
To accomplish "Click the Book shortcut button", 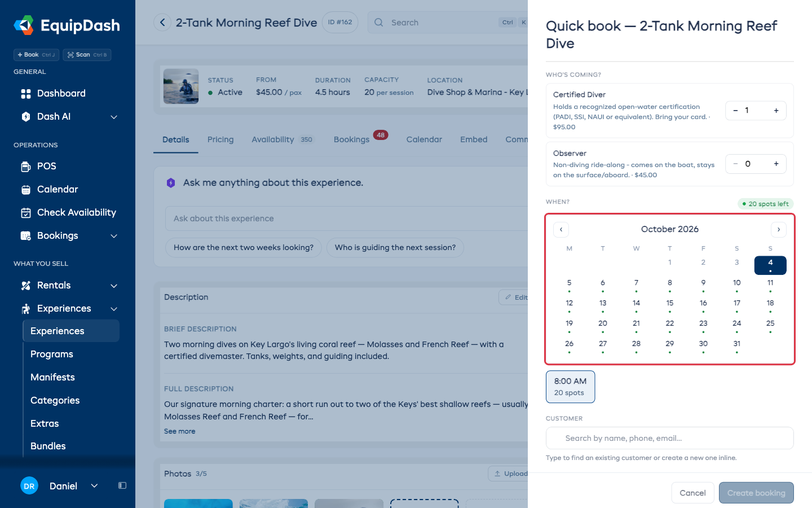I will (x=36, y=55).
